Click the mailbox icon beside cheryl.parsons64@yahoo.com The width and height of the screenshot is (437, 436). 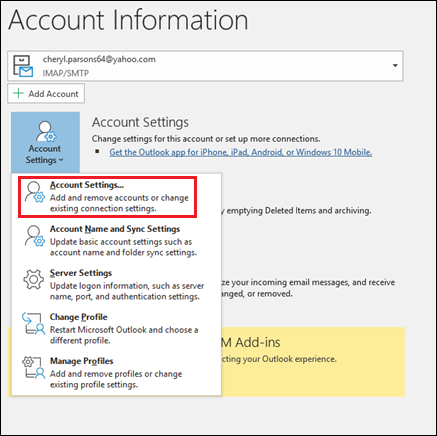click(x=23, y=66)
